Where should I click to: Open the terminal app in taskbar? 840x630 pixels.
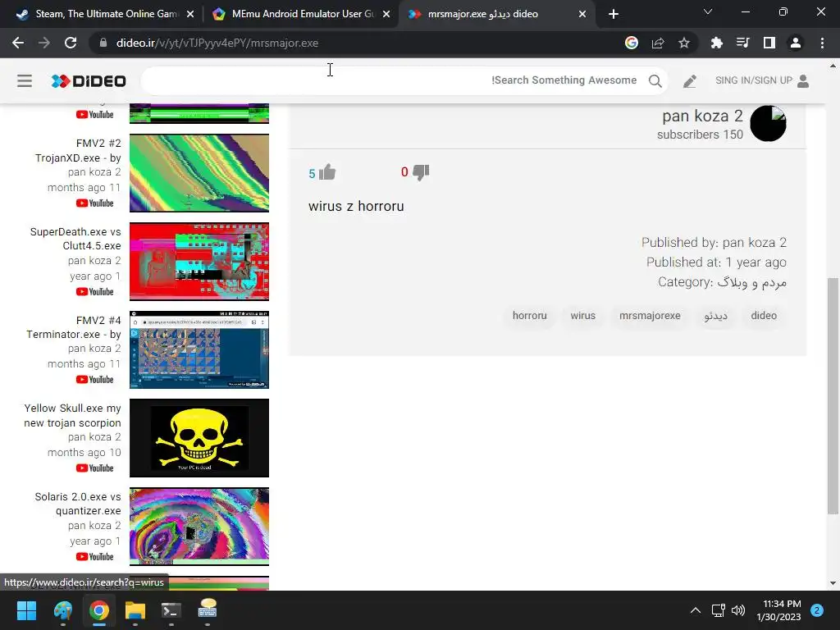(x=171, y=609)
